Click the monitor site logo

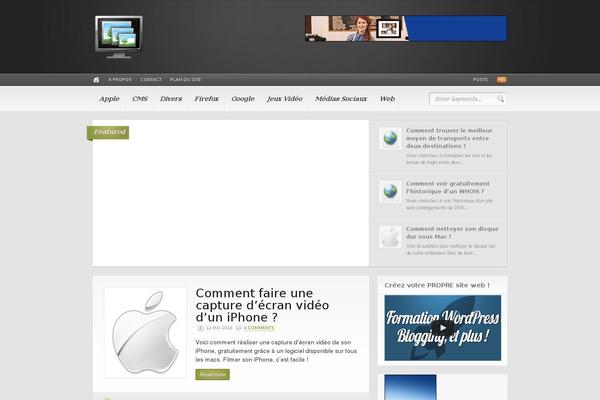119,37
